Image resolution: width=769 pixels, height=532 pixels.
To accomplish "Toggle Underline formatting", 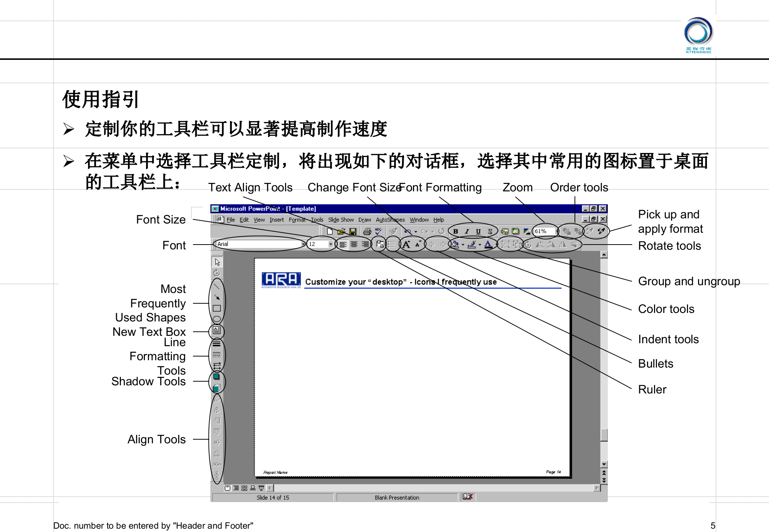I will pyautogui.click(x=478, y=231).
